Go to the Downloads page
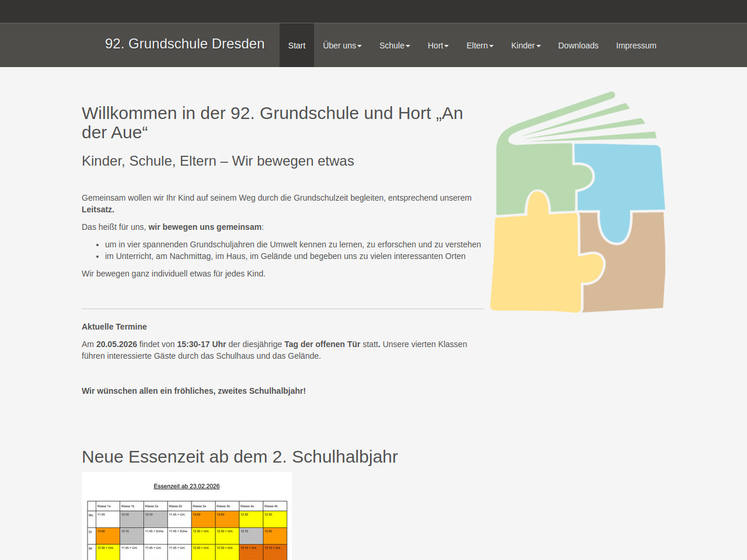The width and height of the screenshot is (747, 560). [578, 45]
